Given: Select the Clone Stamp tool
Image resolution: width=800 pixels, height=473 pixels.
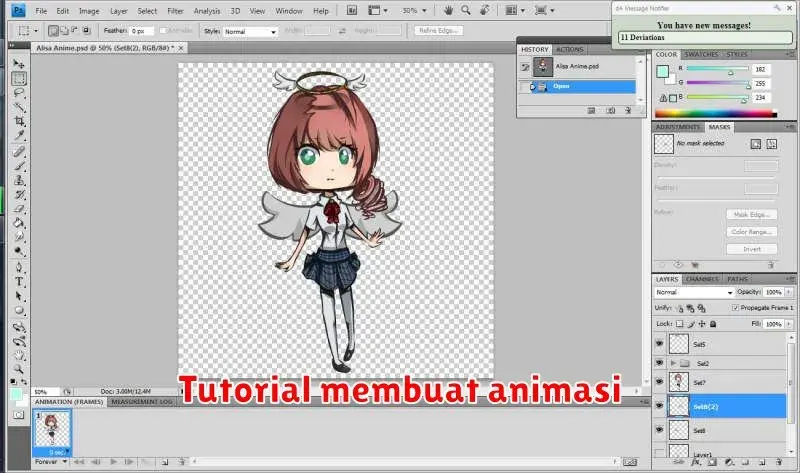Looking at the screenshot, I should [19, 180].
